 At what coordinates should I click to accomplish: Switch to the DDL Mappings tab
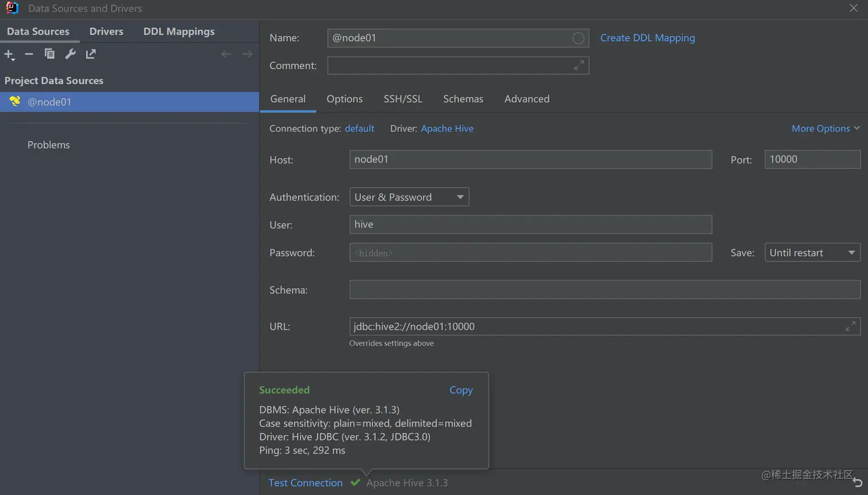pyautogui.click(x=179, y=32)
